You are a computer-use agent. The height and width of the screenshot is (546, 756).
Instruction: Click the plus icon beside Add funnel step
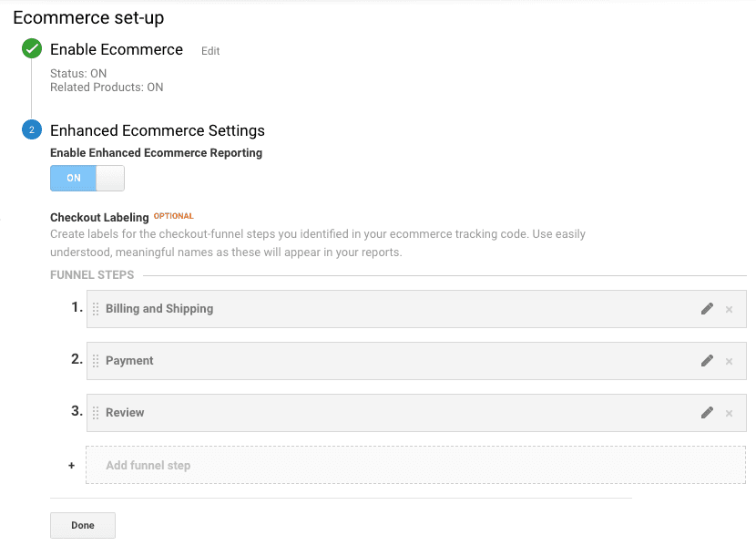71,465
